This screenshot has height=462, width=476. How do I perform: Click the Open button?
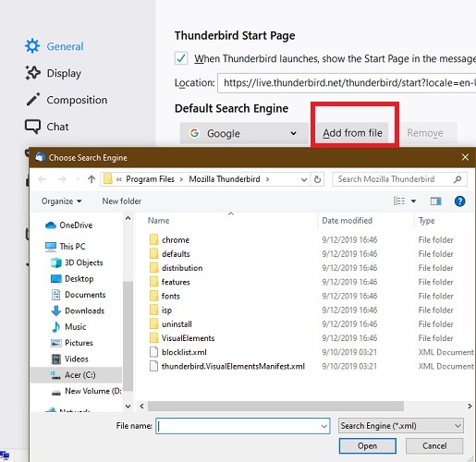click(x=367, y=446)
